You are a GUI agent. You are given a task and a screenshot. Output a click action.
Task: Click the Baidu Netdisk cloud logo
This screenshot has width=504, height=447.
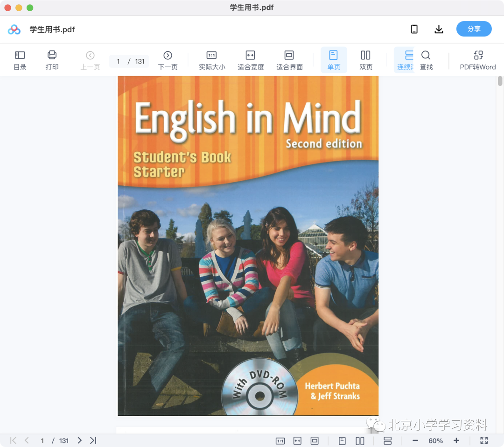pos(14,29)
